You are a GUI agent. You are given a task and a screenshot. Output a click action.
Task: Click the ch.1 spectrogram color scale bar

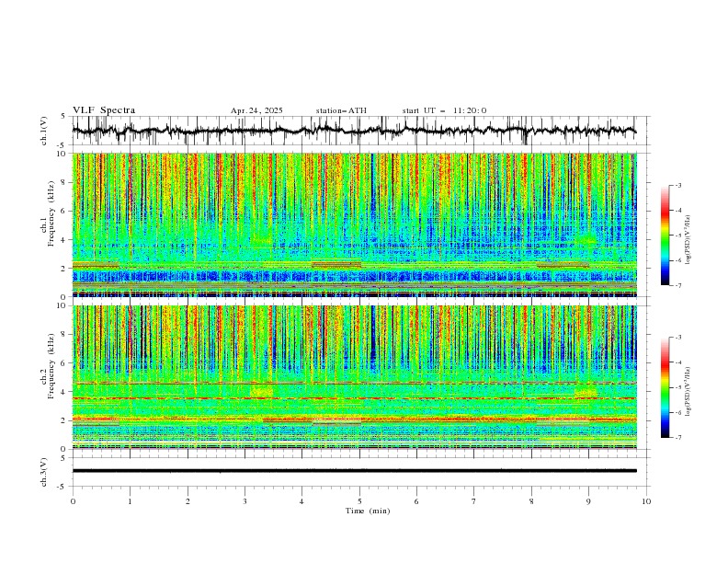[665, 236]
